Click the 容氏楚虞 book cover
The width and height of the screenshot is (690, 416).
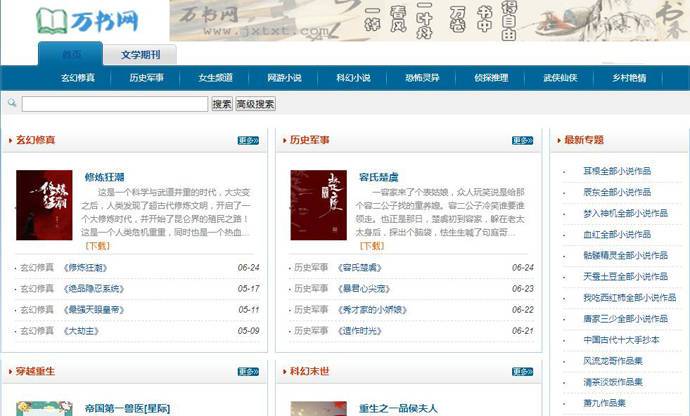pos(318,205)
